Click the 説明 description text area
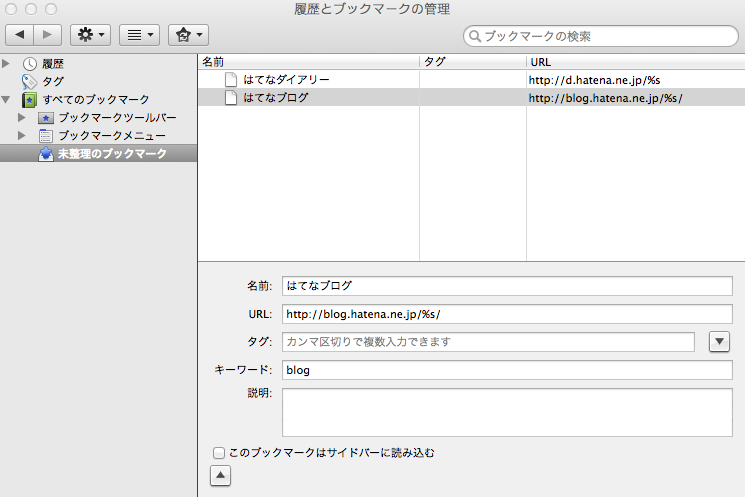The width and height of the screenshot is (745, 497). [x=507, y=412]
